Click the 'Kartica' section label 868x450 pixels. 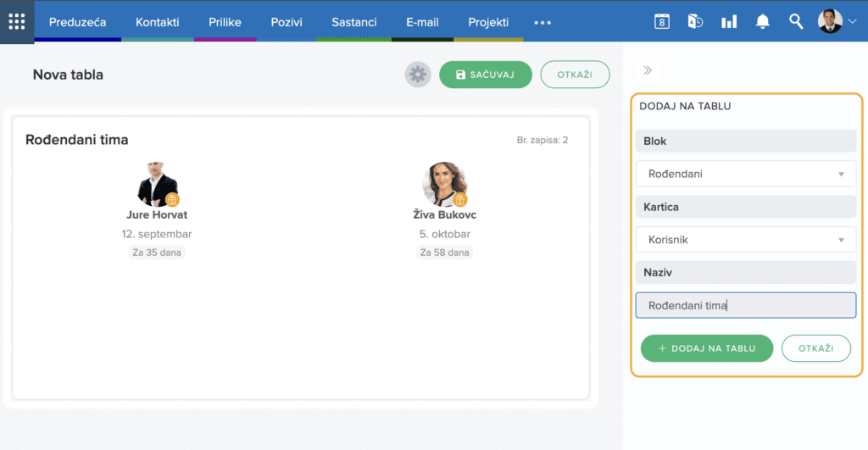pos(661,207)
